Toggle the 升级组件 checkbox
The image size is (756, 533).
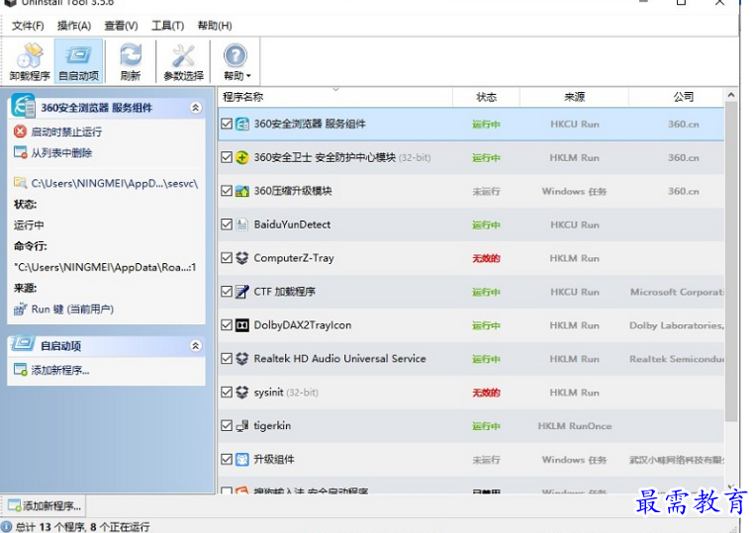227,459
